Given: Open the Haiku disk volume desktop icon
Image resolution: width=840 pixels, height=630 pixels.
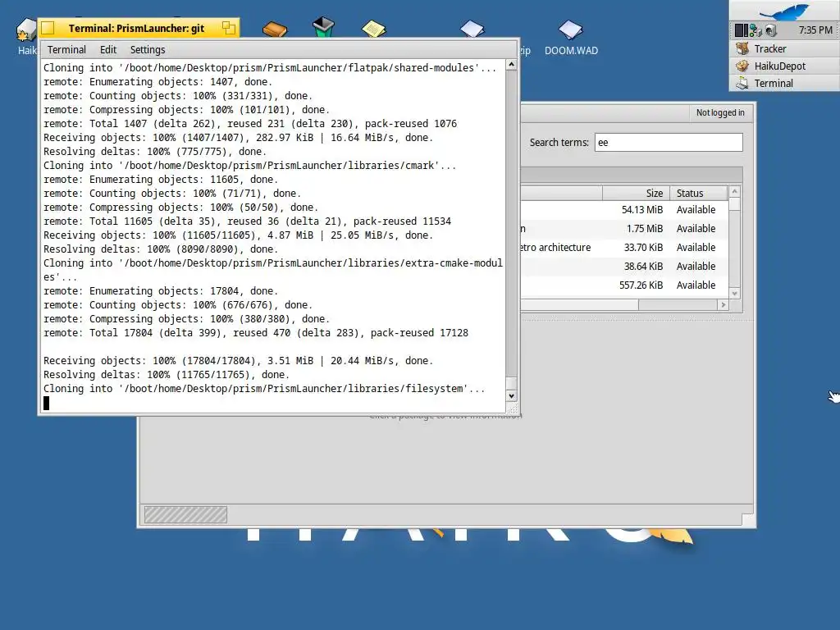Looking at the screenshot, I should 25,31.
